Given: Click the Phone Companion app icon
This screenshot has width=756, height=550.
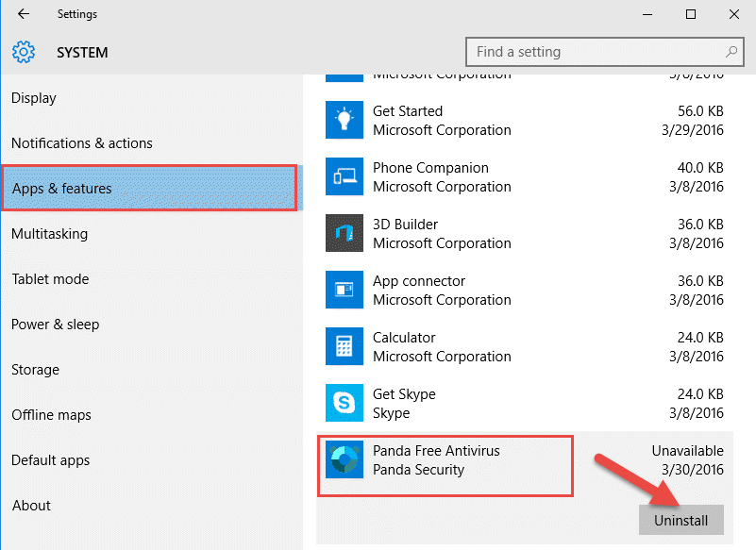Looking at the screenshot, I should [x=344, y=176].
